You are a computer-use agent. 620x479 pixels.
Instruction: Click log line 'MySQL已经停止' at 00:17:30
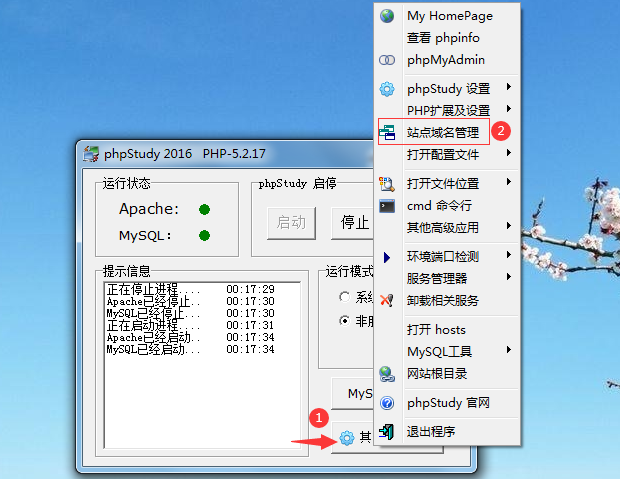coord(191,314)
